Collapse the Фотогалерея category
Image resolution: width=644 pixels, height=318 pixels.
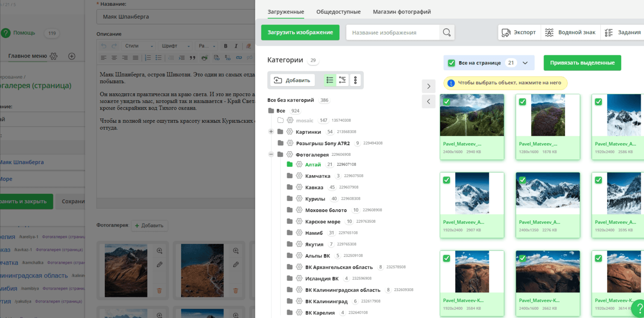(271, 154)
